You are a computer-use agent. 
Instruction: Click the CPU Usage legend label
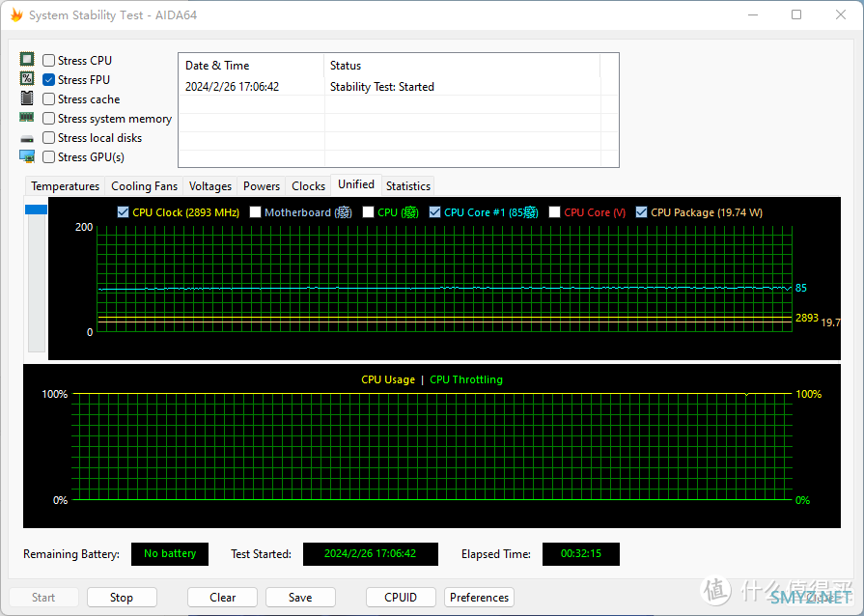pos(388,379)
